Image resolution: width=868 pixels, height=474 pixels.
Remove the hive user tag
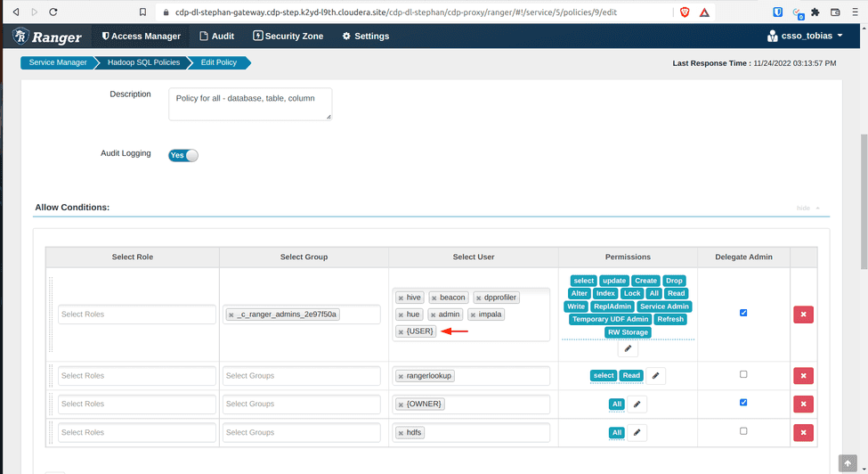click(x=402, y=298)
